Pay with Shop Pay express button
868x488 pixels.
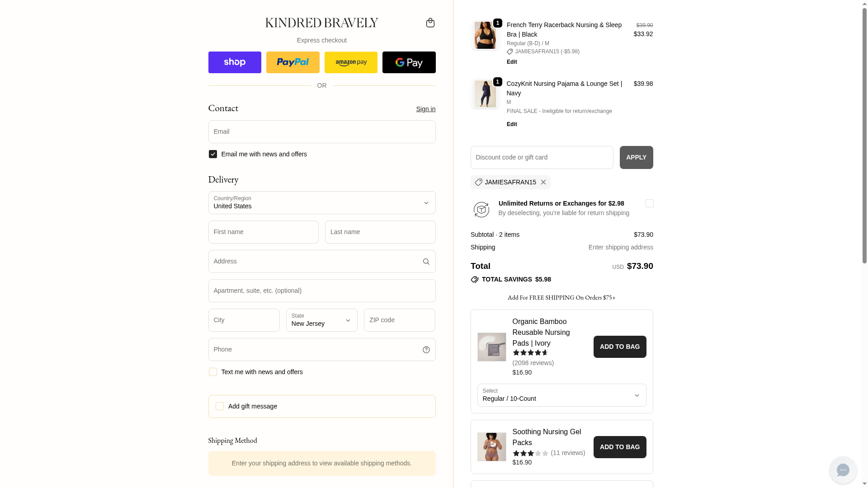coord(235,62)
